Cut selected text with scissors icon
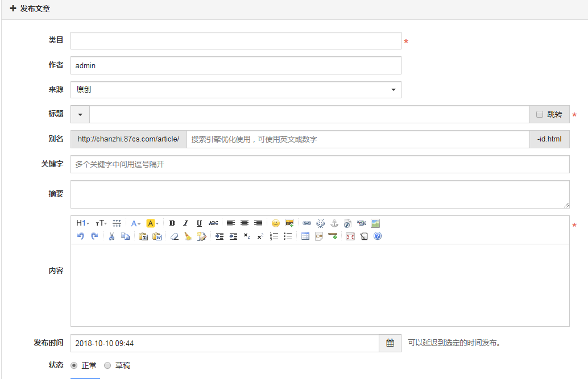Screen dimensions: 588x379 (x=111, y=236)
